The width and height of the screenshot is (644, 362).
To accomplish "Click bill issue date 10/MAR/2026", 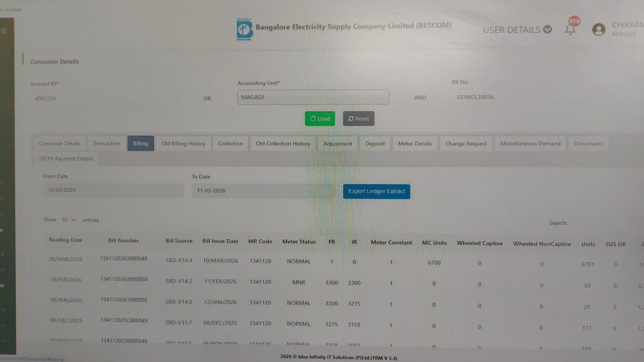I will pos(220,261).
